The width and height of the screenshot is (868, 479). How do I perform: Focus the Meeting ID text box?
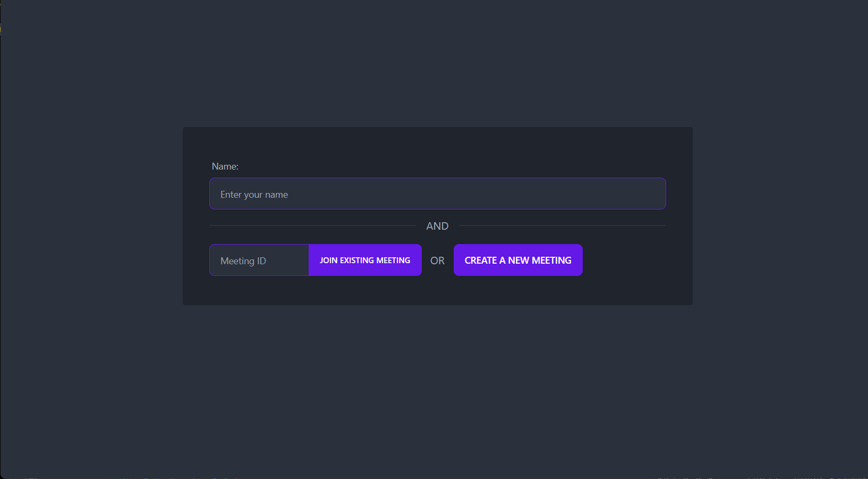coord(259,260)
